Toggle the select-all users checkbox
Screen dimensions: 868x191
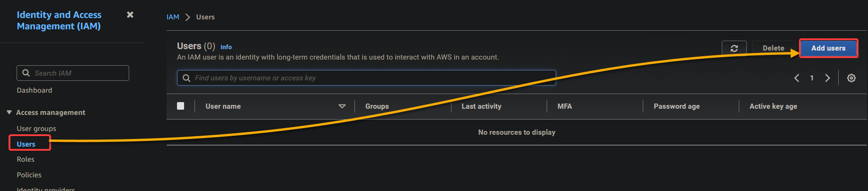click(x=180, y=106)
